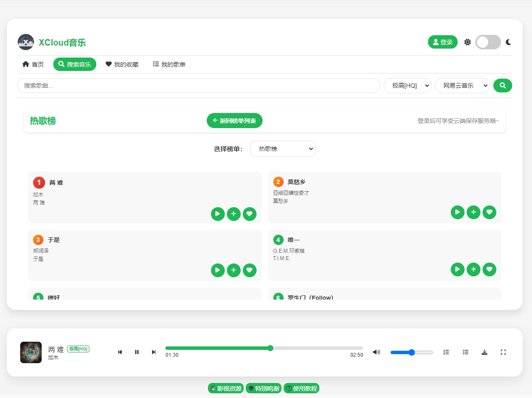Go back to the previous track
532x398 pixels.
coord(120,352)
